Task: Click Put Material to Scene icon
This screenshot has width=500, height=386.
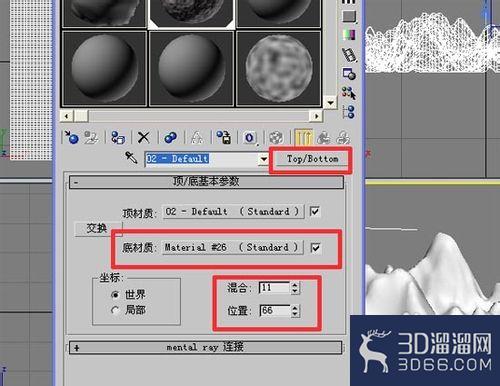Action: pyautogui.click(x=91, y=137)
